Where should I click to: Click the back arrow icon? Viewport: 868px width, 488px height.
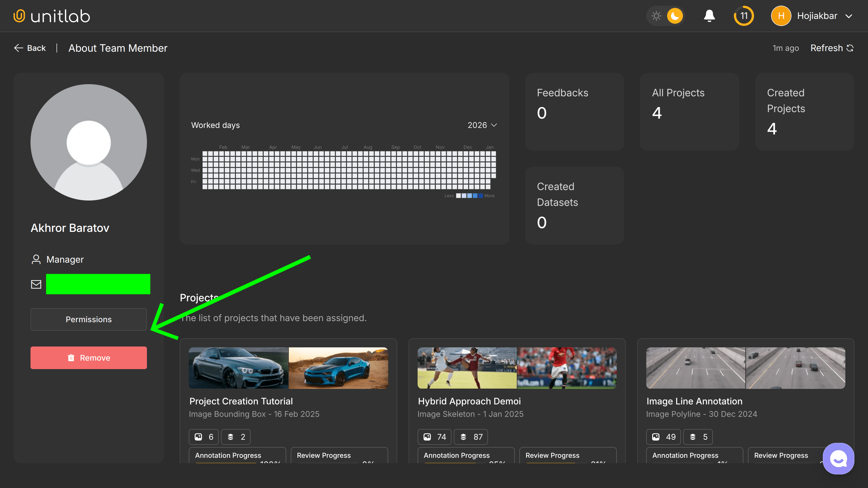click(19, 48)
